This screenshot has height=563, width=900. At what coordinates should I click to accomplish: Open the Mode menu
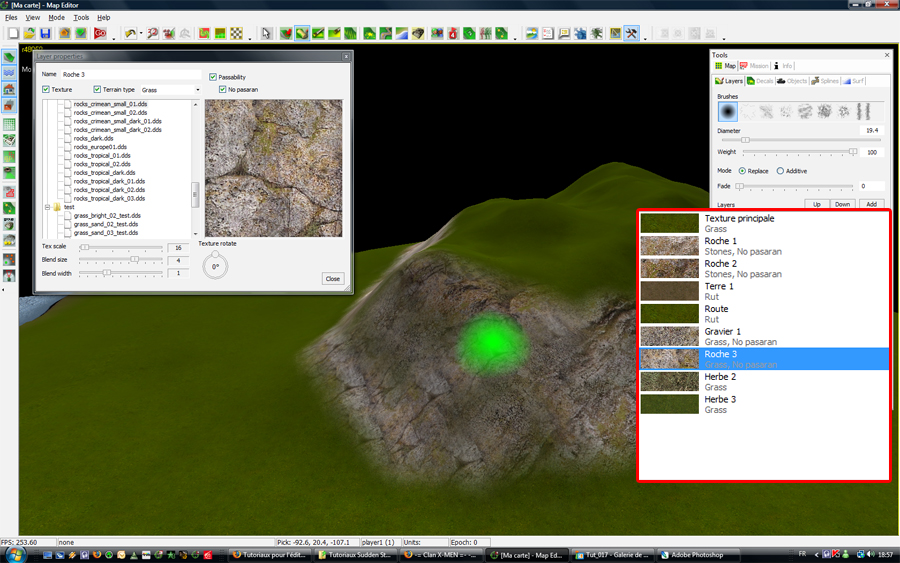56,18
